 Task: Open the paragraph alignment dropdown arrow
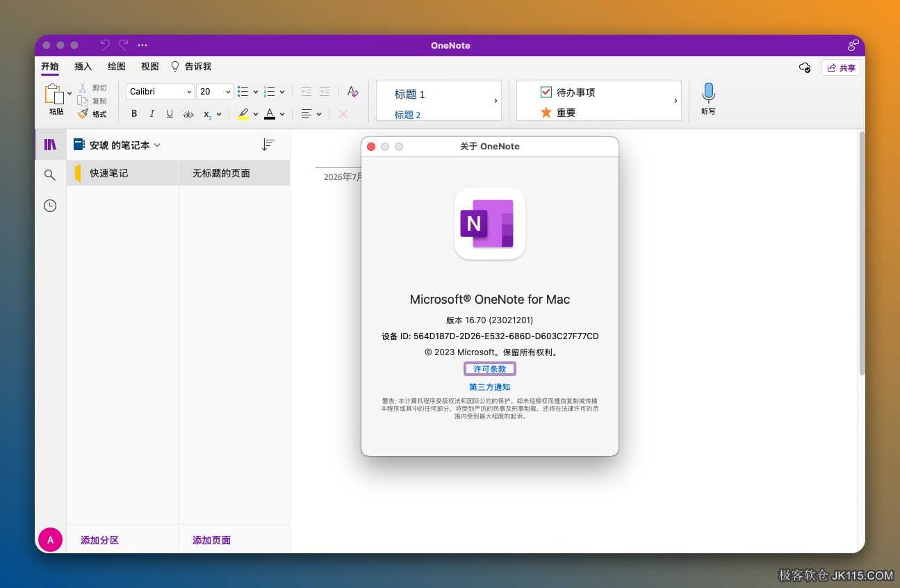click(x=319, y=114)
